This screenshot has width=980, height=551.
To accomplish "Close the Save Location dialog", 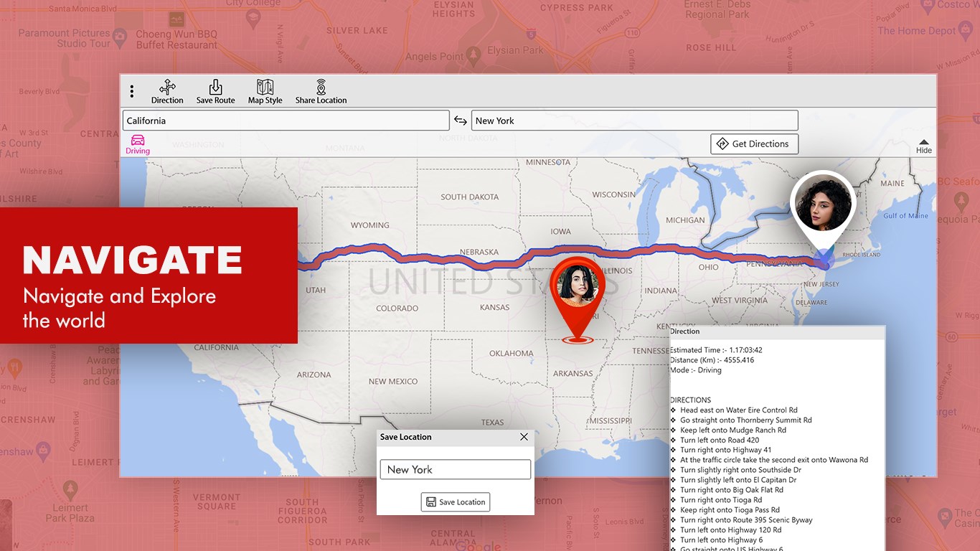I will (524, 437).
